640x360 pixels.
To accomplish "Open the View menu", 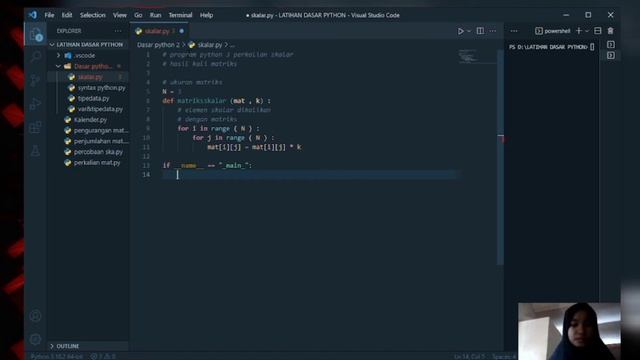I will pyautogui.click(x=120, y=15).
